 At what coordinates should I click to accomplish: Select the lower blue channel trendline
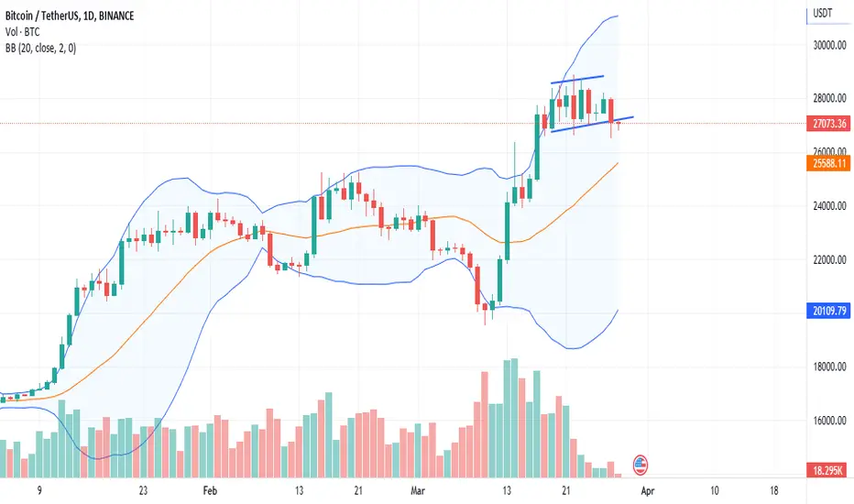pos(592,125)
